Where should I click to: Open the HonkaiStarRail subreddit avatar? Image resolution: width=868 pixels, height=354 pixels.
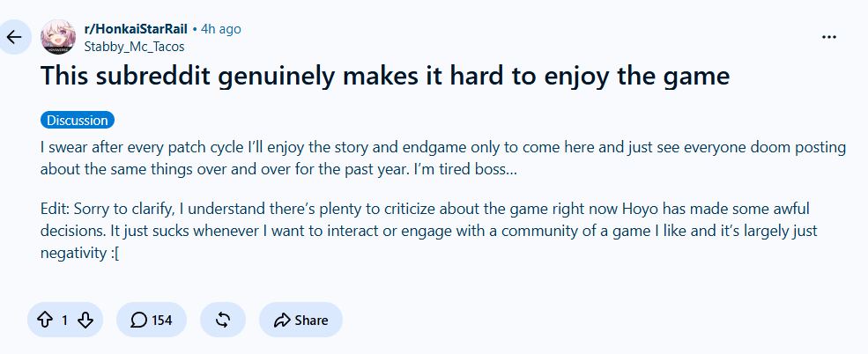click(x=58, y=37)
